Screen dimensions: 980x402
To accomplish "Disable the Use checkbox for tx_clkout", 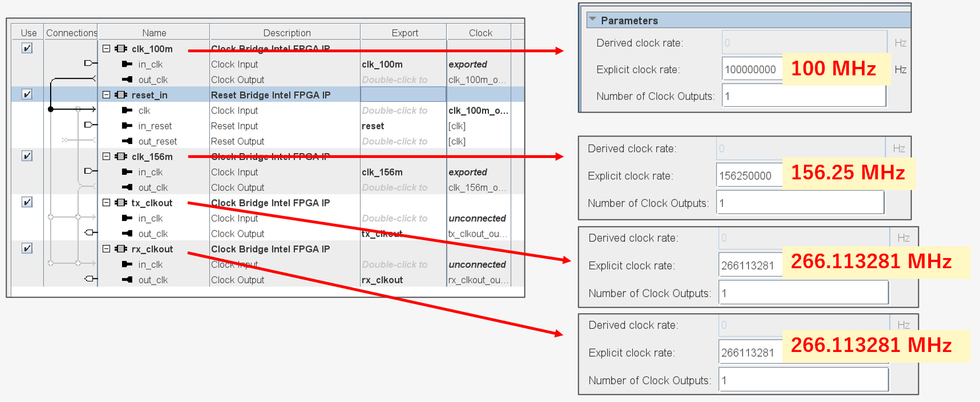I will (27, 202).
